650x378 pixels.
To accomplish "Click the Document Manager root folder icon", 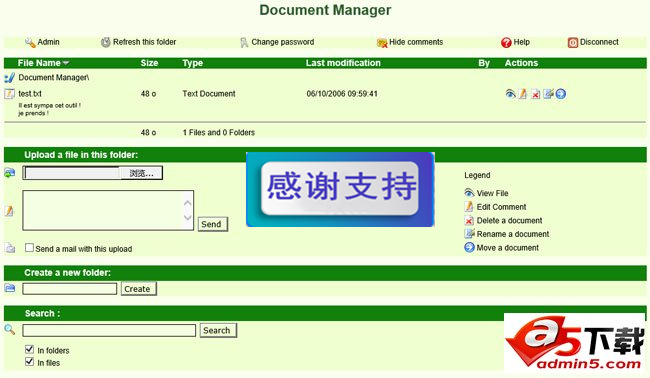I will point(9,78).
